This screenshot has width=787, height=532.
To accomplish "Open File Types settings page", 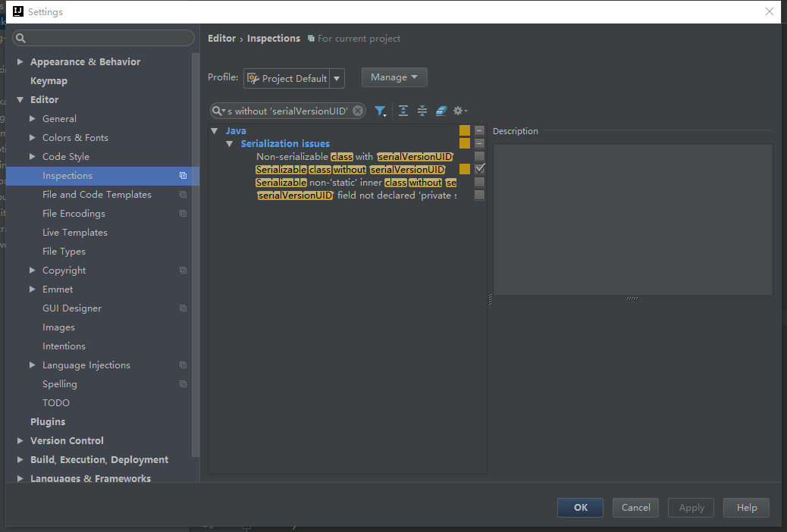I will click(x=64, y=252).
